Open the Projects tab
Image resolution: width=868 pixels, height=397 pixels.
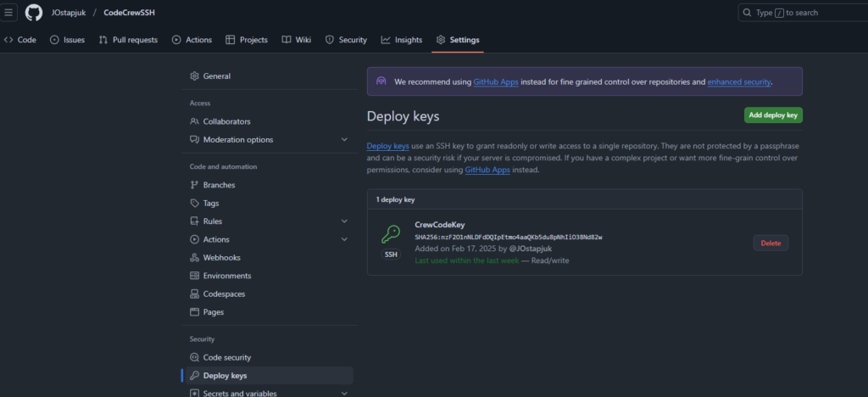(x=247, y=40)
